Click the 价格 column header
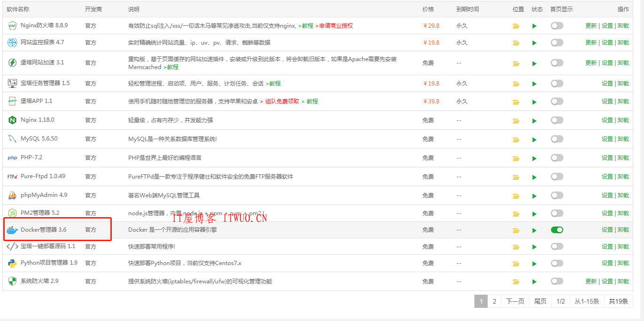The image size is (644, 321). pos(428,9)
